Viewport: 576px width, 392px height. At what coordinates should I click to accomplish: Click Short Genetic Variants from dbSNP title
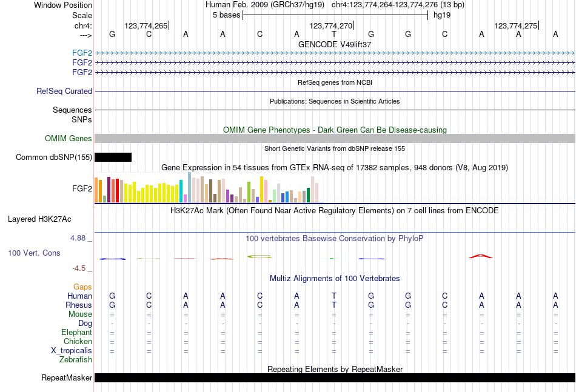[x=335, y=148]
